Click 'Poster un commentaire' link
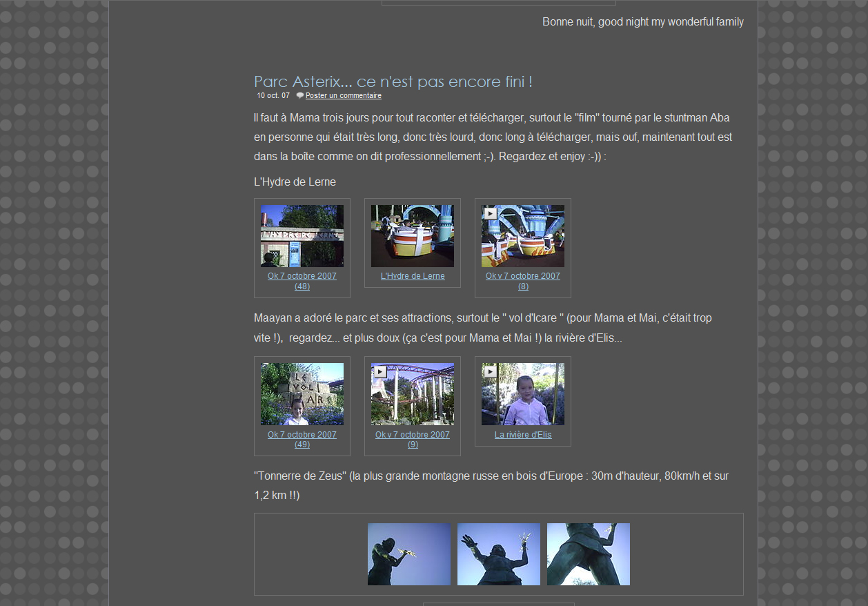Screen dimensions: 868x606 coord(343,96)
